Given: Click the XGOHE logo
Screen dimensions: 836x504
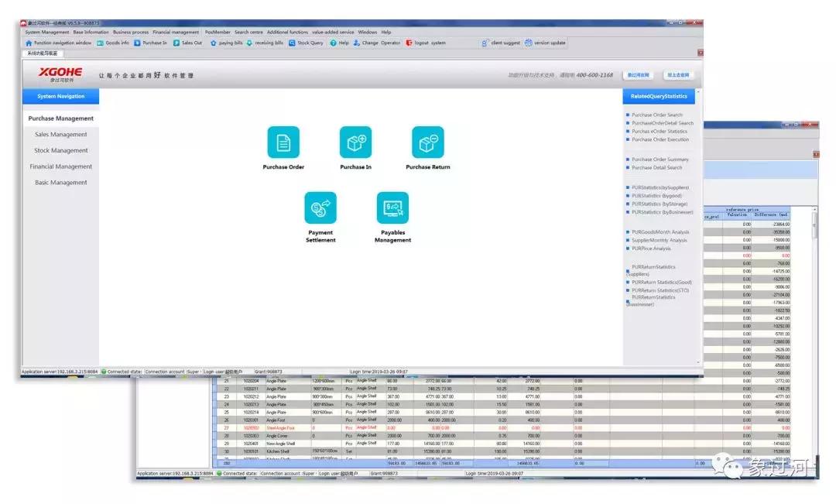Looking at the screenshot, I should coord(60,74).
